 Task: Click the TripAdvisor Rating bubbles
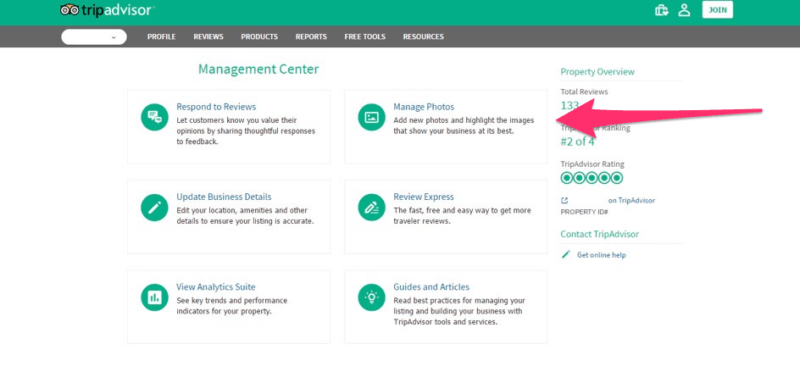[592, 178]
